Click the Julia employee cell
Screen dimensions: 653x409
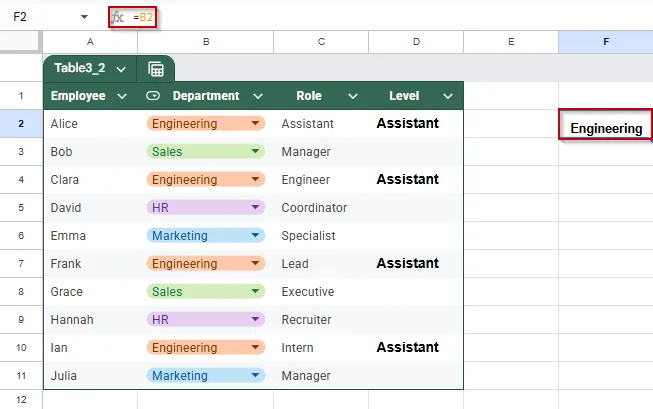(x=90, y=376)
